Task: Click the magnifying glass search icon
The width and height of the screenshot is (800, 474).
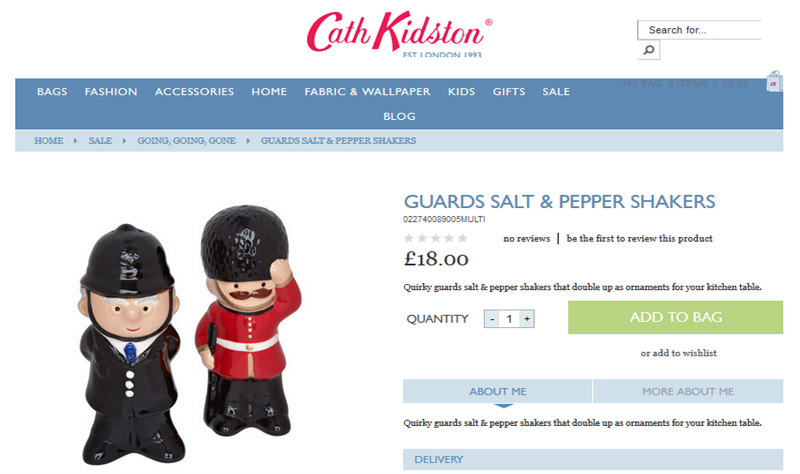Action: [648, 50]
